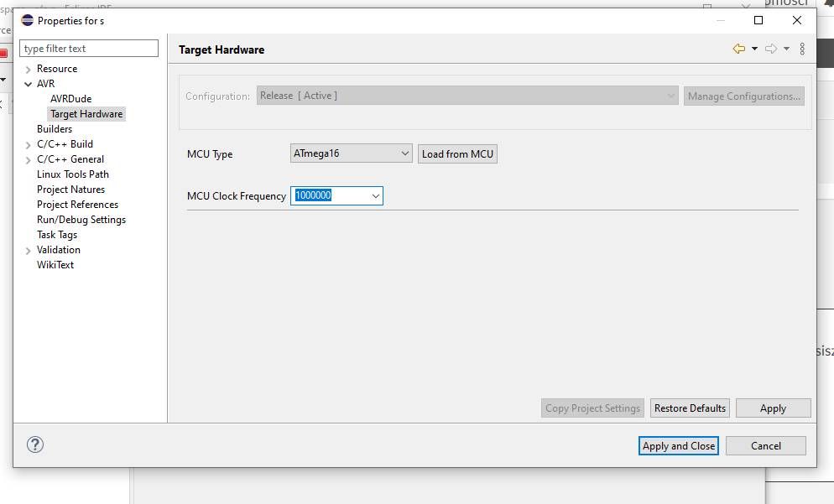Open the MCU Clock Frequency dropdown
The height and width of the screenshot is (504, 834).
[375, 196]
